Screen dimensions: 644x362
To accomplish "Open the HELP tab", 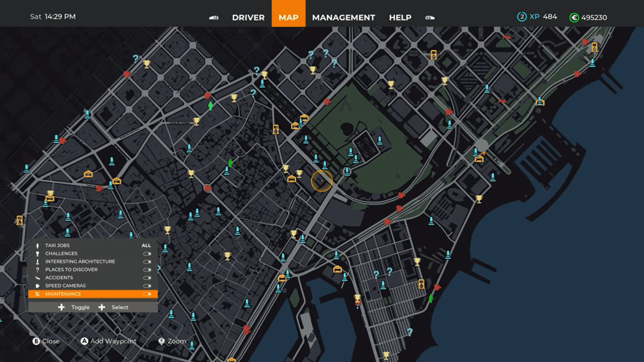I will coord(400,18).
